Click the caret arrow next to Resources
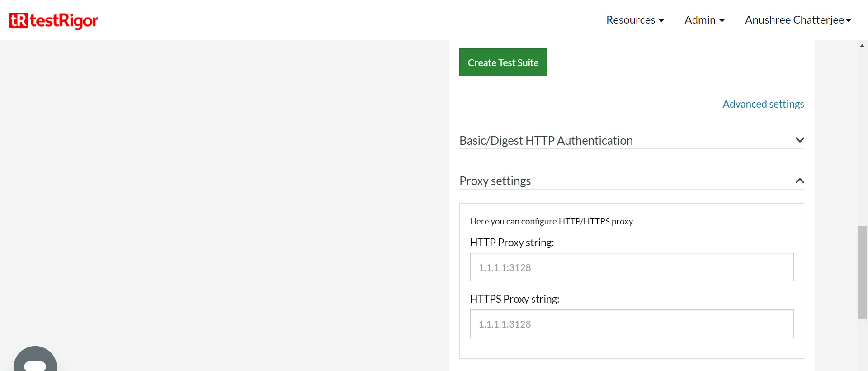The image size is (868, 371). click(x=661, y=21)
